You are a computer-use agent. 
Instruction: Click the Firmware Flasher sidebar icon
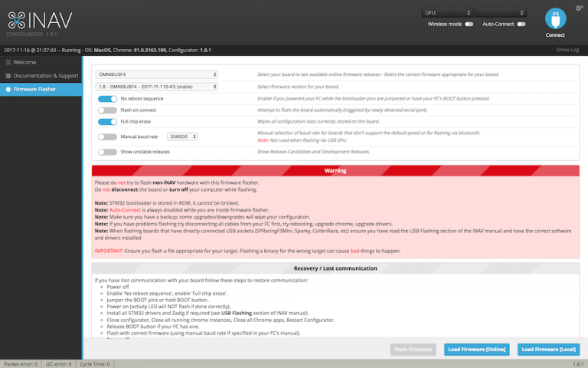8,90
